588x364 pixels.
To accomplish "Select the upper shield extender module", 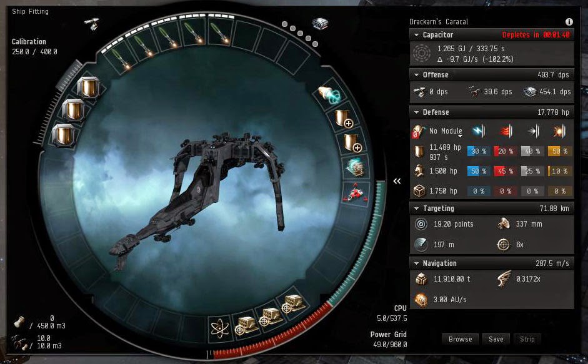I will pyautogui.click(x=344, y=119).
